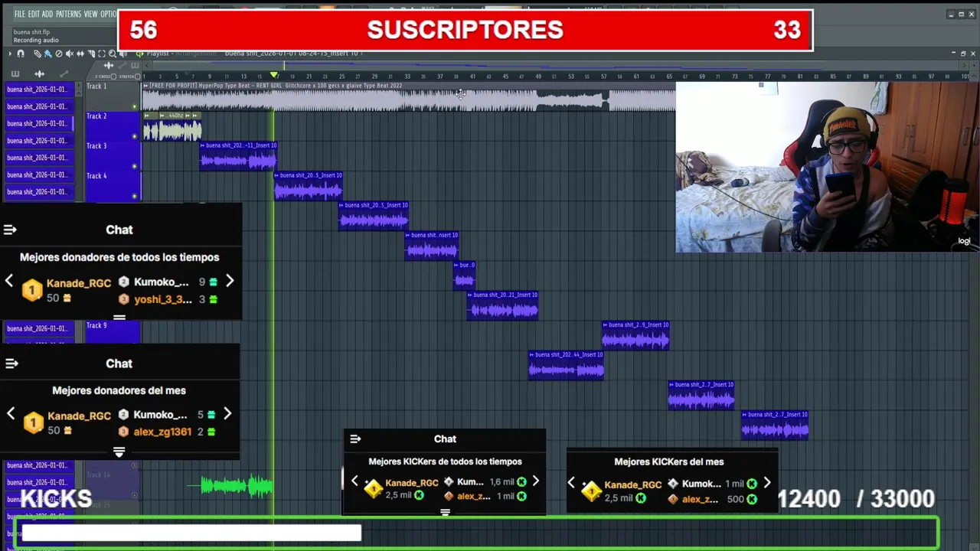Go to next page of all-time KICKers
The height and width of the screenshot is (551, 980).
tap(536, 481)
